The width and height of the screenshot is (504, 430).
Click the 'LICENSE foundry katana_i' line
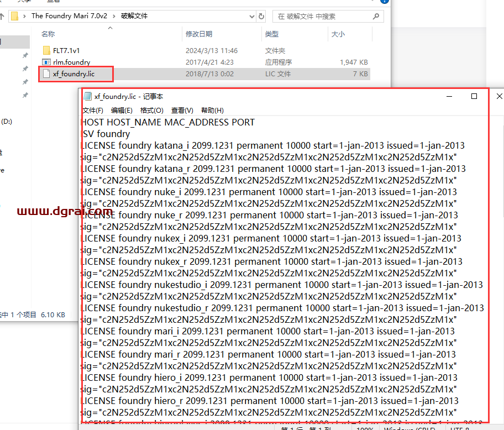[273, 145]
